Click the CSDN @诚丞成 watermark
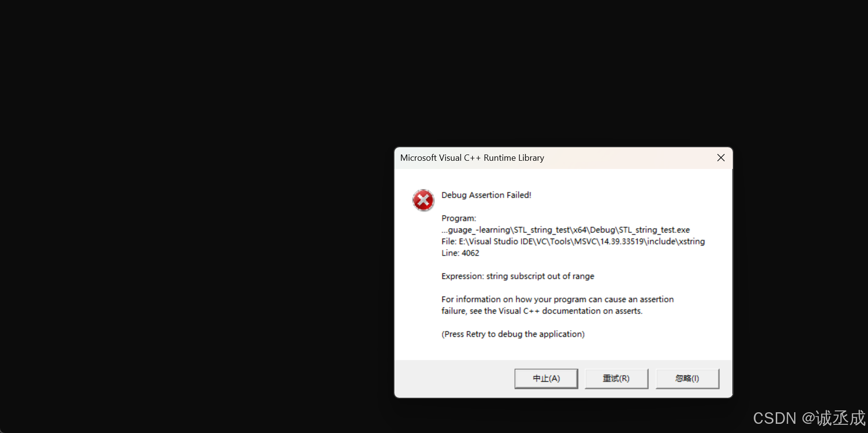This screenshot has height=433, width=868. coord(809,418)
